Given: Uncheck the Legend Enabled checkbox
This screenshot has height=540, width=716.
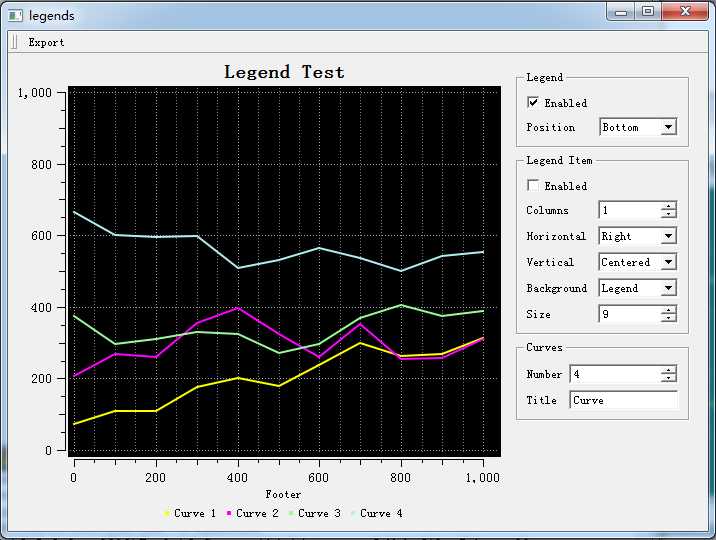Looking at the screenshot, I should 533,102.
